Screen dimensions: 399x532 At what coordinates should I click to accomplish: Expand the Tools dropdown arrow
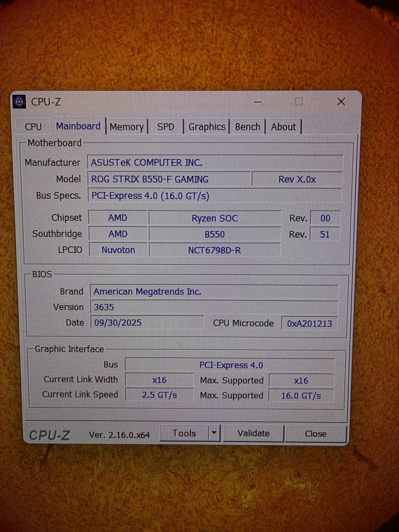pyautogui.click(x=214, y=433)
